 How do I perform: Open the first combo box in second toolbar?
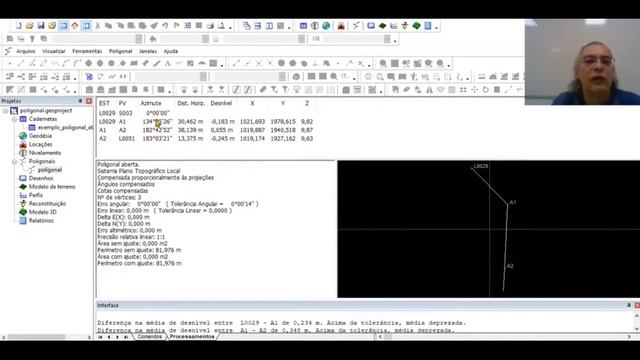click(x=97, y=39)
